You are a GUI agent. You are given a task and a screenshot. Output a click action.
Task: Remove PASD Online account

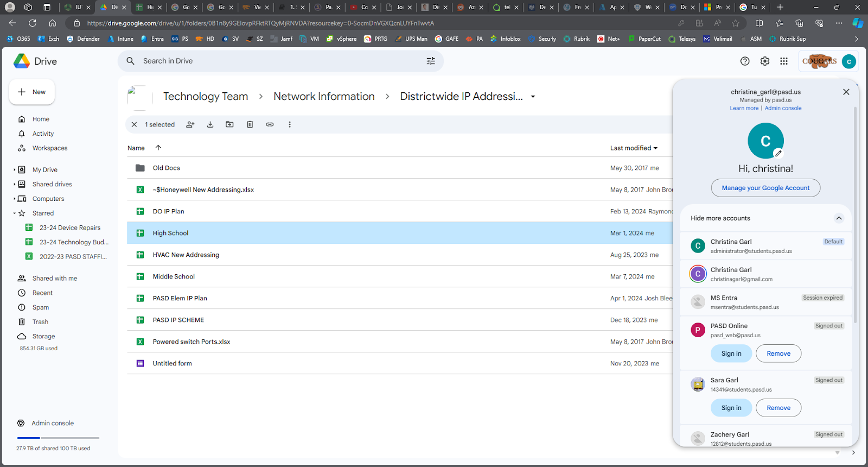click(778, 354)
